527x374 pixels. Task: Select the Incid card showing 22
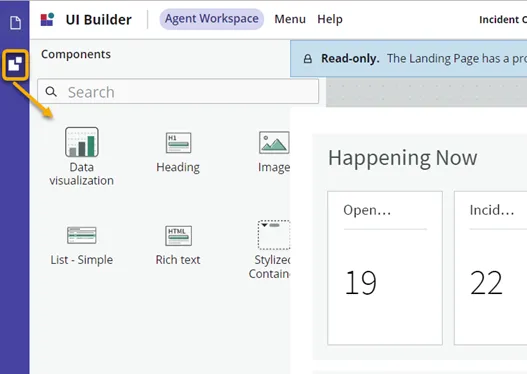491,268
